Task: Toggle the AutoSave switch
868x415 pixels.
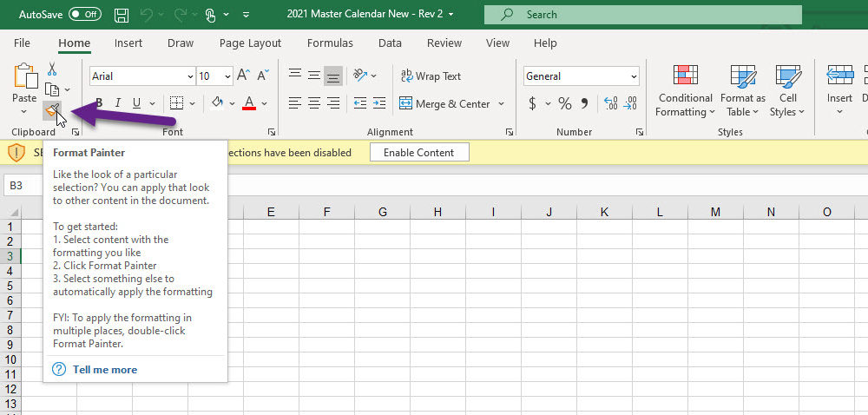Action: [84, 15]
